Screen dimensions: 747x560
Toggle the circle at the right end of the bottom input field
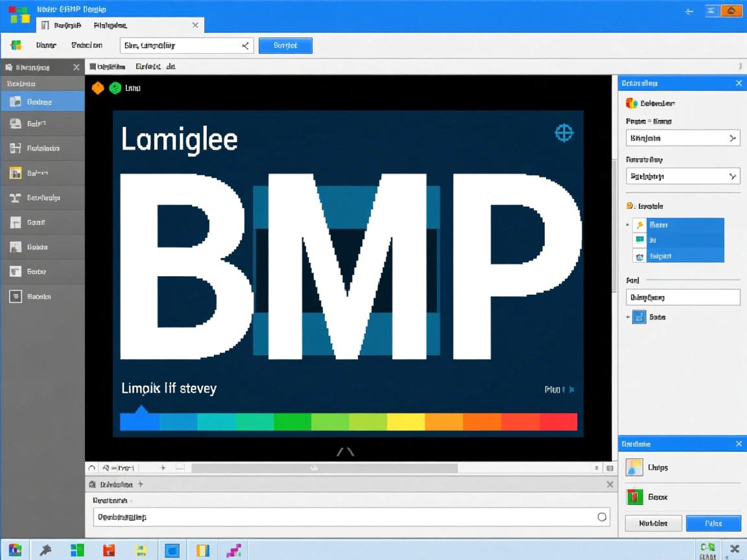(x=602, y=517)
